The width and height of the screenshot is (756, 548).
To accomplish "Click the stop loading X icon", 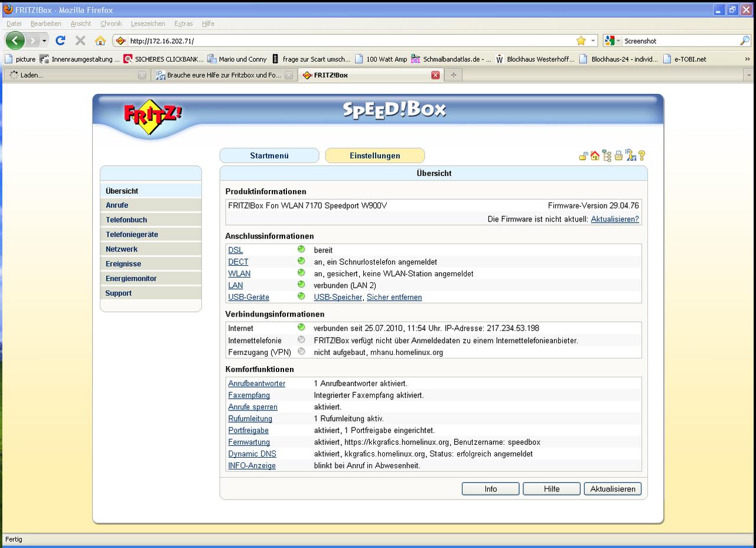I will pos(80,41).
